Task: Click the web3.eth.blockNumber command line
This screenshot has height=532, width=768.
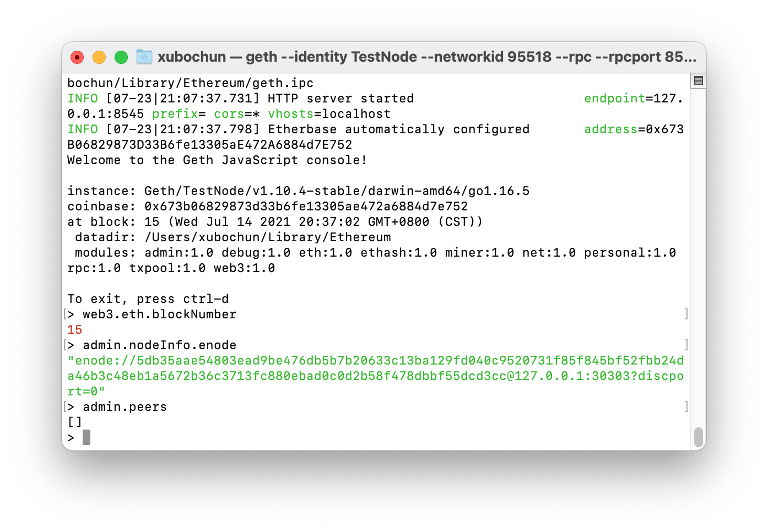Action: [159, 314]
